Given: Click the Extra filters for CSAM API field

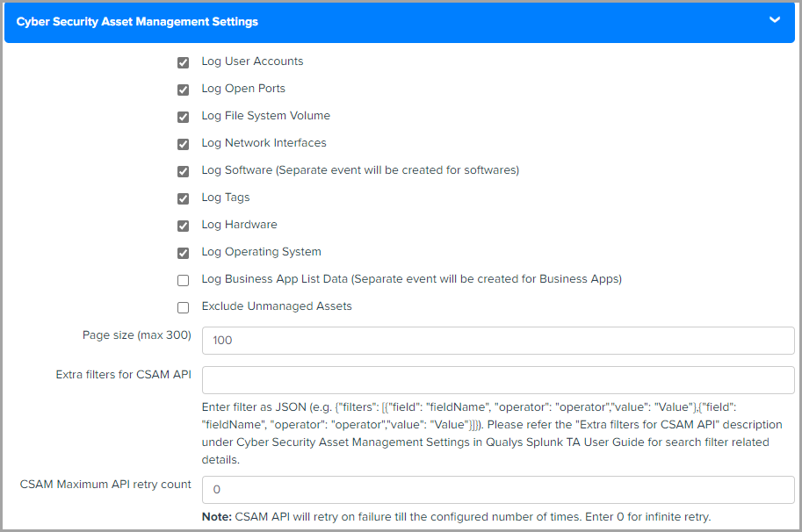Looking at the screenshot, I should (497, 379).
